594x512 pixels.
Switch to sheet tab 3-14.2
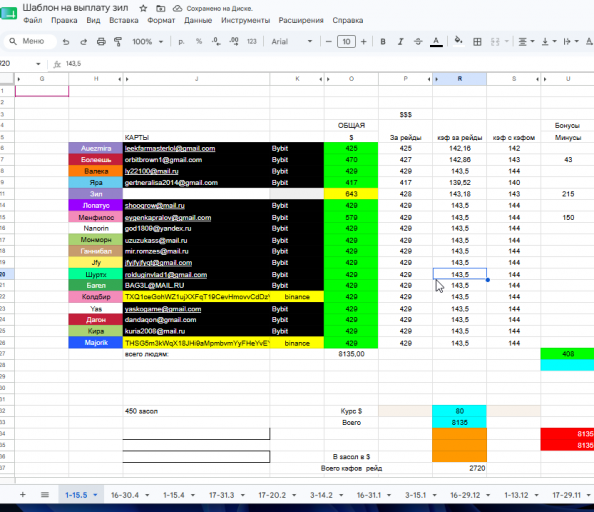(x=321, y=495)
